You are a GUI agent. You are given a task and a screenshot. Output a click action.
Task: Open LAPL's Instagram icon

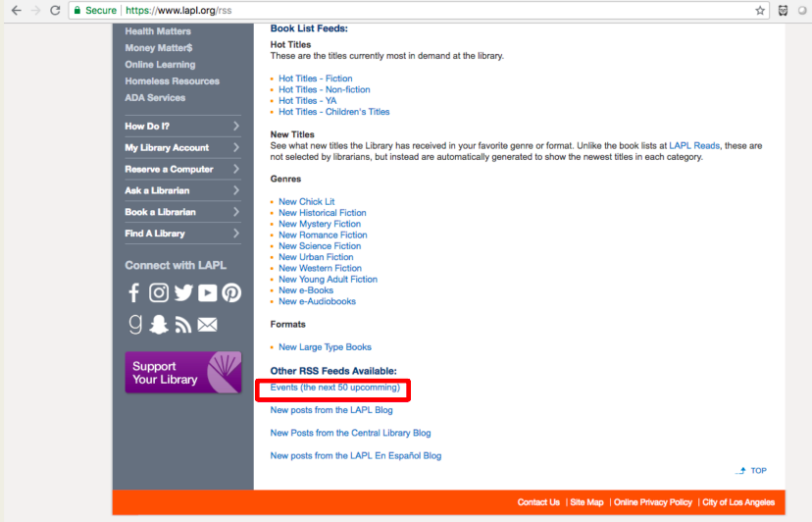159,292
